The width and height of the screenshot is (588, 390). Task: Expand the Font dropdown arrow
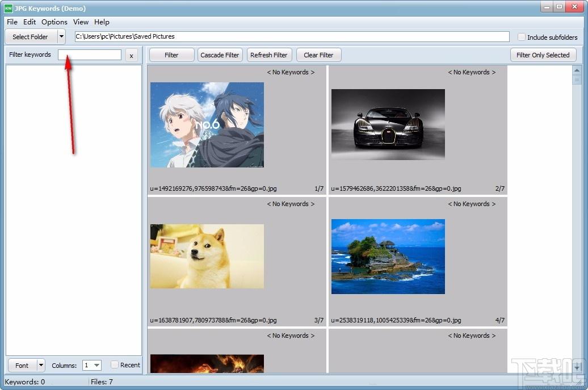point(41,365)
